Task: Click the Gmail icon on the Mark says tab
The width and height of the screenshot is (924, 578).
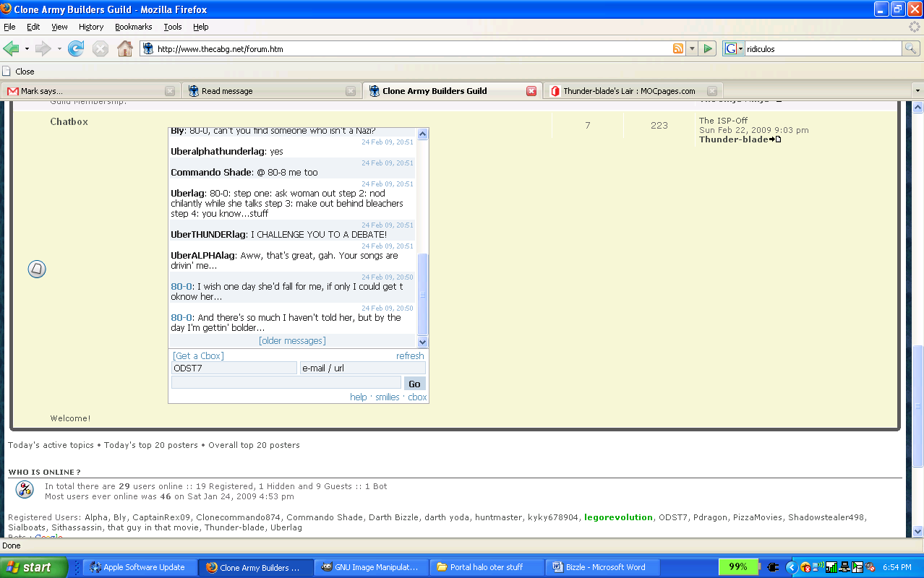Action: [11, 91]
